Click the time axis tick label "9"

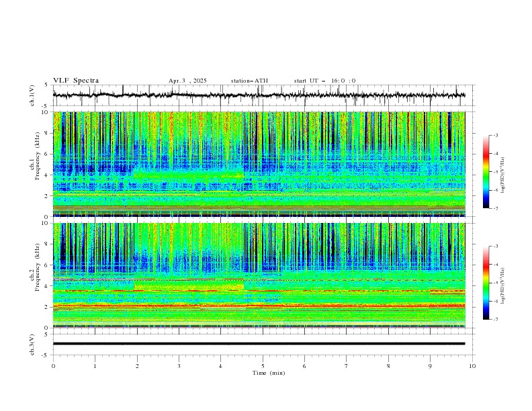point(430,366)
